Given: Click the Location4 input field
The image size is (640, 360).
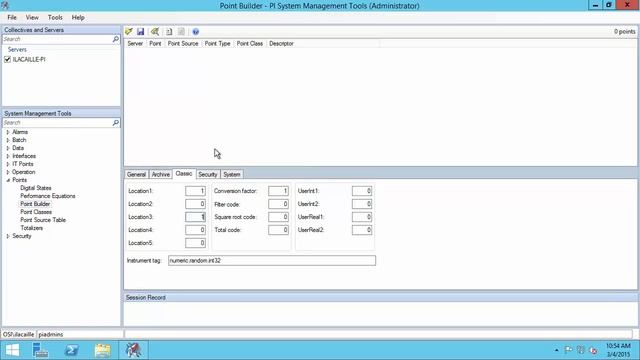Looking at the screenshot, I should pyautogui.click(x=196, y=230).
